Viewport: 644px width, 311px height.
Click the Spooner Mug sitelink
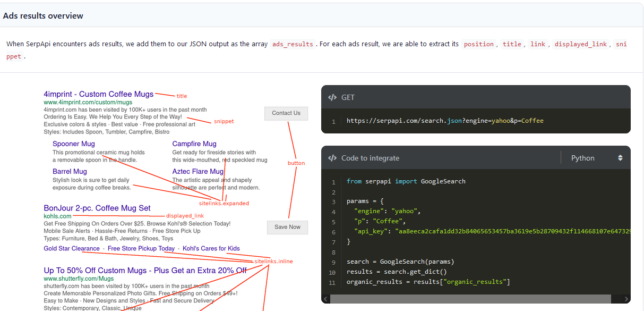(x=73, y=144)
